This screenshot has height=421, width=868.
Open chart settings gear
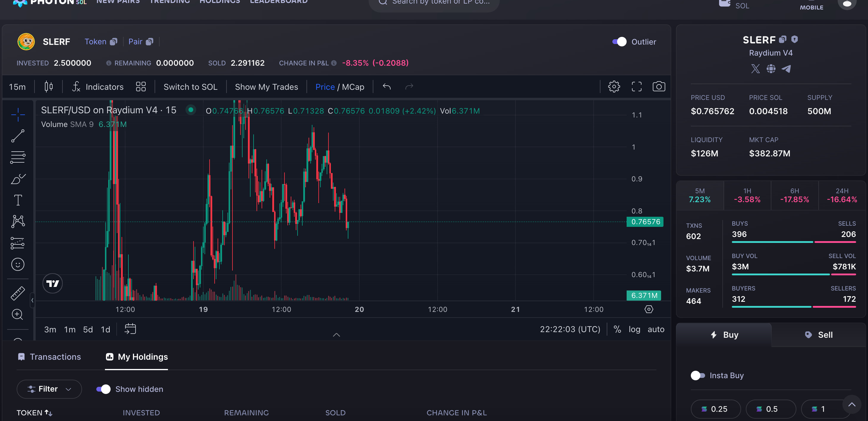coord(614,87)
